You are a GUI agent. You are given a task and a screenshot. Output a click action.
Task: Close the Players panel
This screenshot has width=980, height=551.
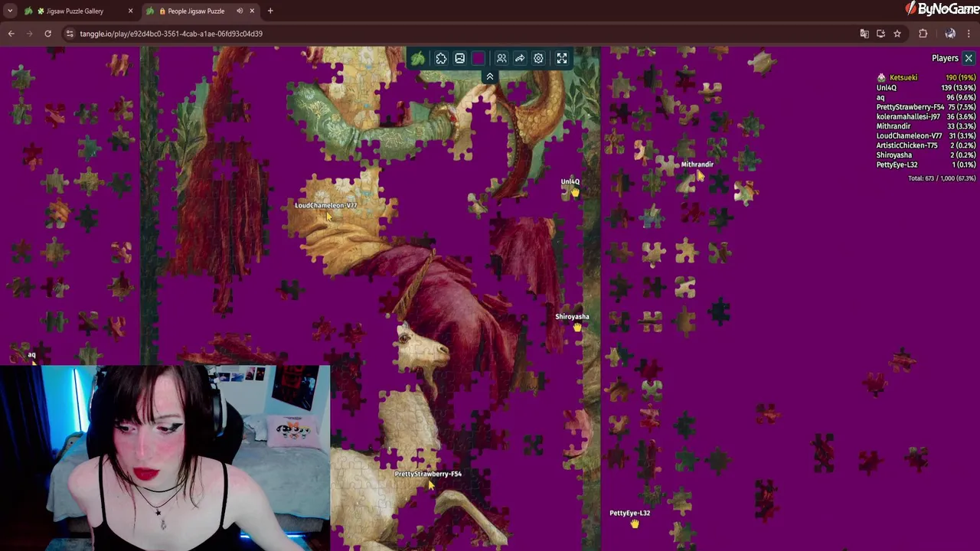pos(969,58)
